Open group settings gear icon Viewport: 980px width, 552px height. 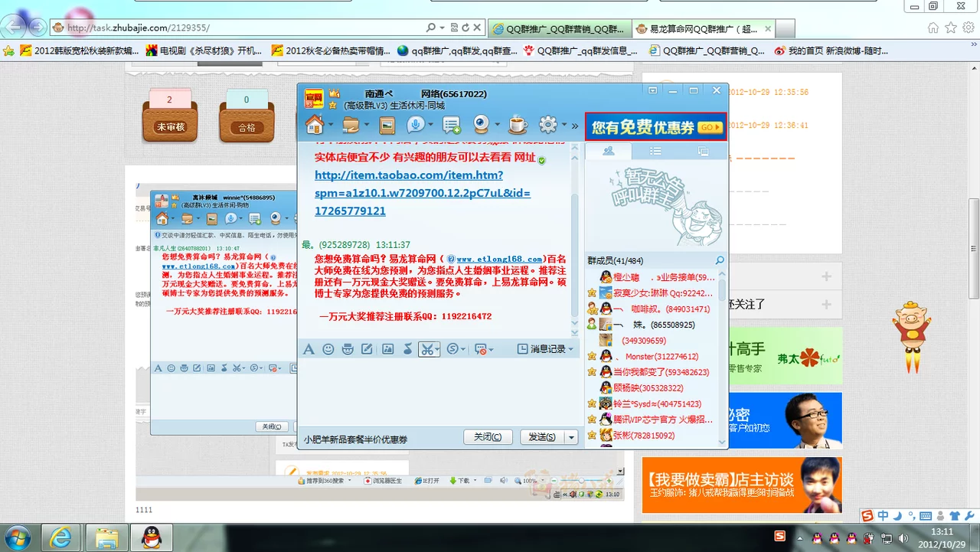pos(547,125)
